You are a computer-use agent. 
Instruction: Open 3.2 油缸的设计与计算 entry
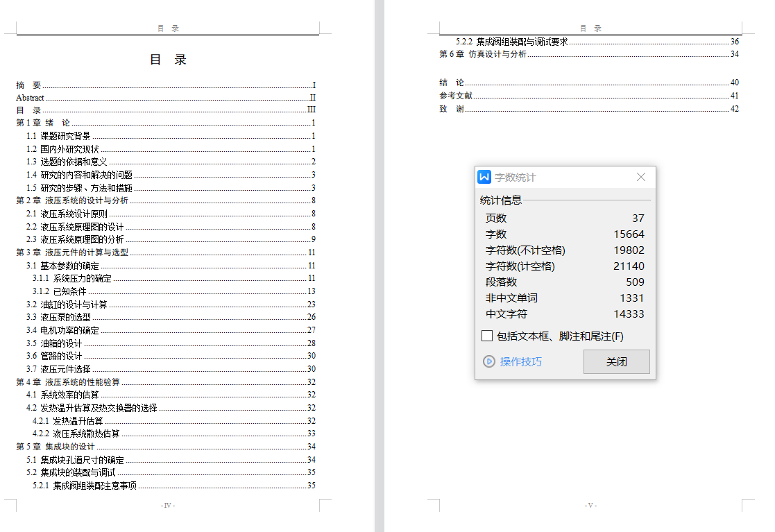[x=171, y=304]
